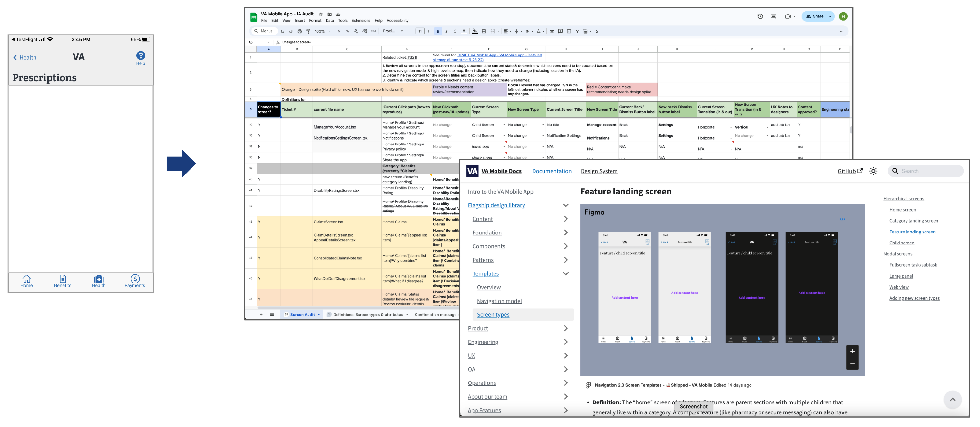The height and width of the screenshot is (427, 980).
Task: Collapse Flagship design library section
Action: (x=566, y=205)
